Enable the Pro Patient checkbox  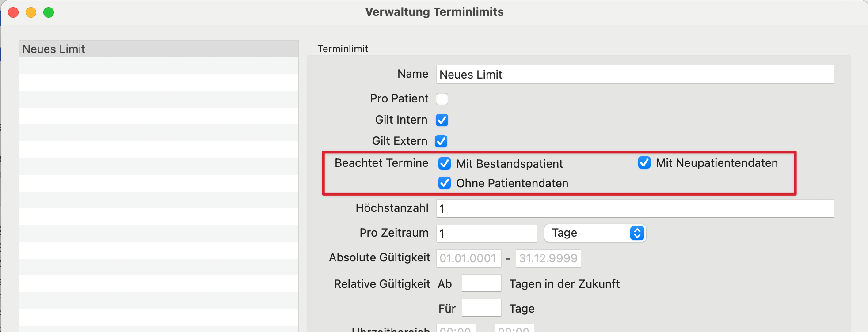[x=442, y=98]
